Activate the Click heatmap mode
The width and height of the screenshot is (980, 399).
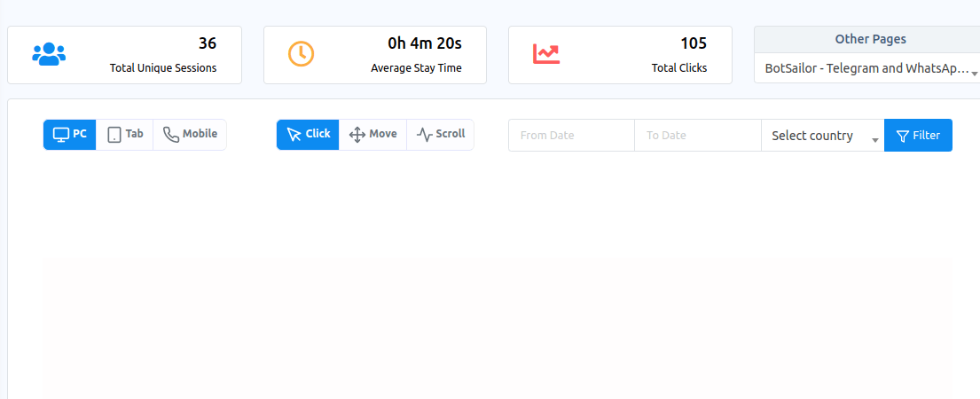pyautogui.click(x=308, y=135)
